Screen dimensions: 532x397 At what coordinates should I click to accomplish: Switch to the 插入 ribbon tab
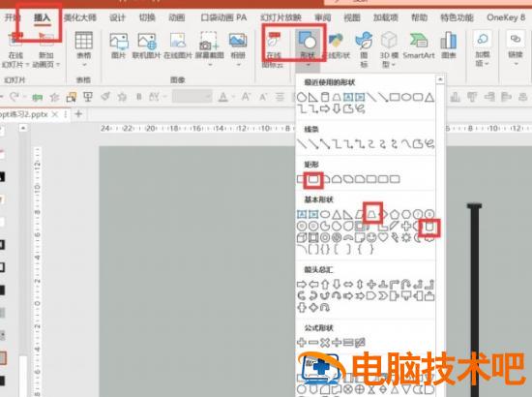click(x=42, y=17)
